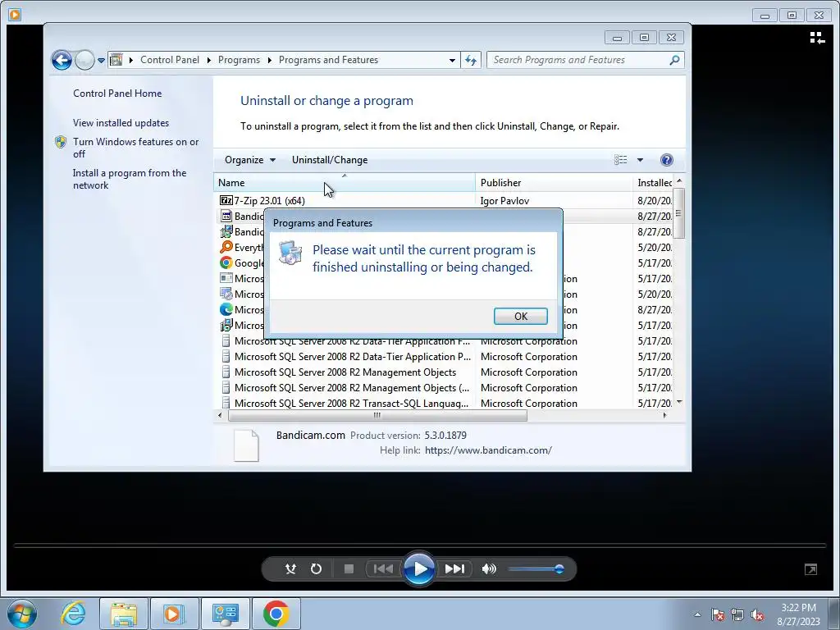Image resolution: width=840 pixels, height=630 pixels.
Task: Open the Organize menu
Action: [x=249, y=160]
